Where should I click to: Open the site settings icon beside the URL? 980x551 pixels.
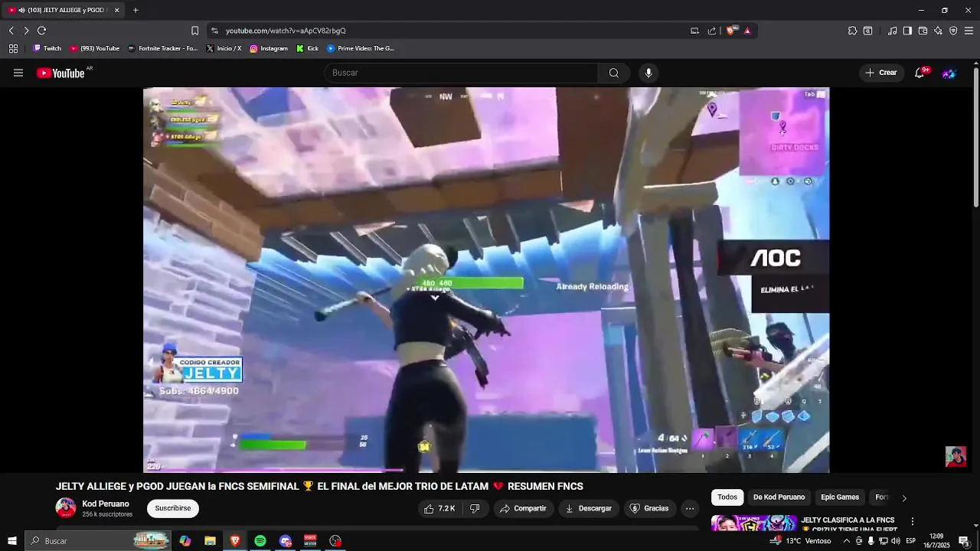214,31
